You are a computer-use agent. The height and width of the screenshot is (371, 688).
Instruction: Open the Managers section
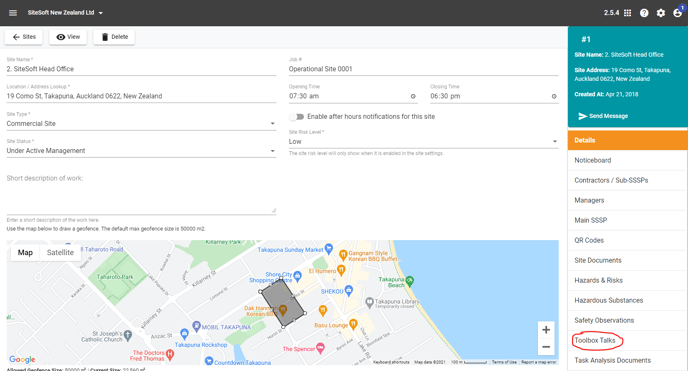tap(627, 200)
